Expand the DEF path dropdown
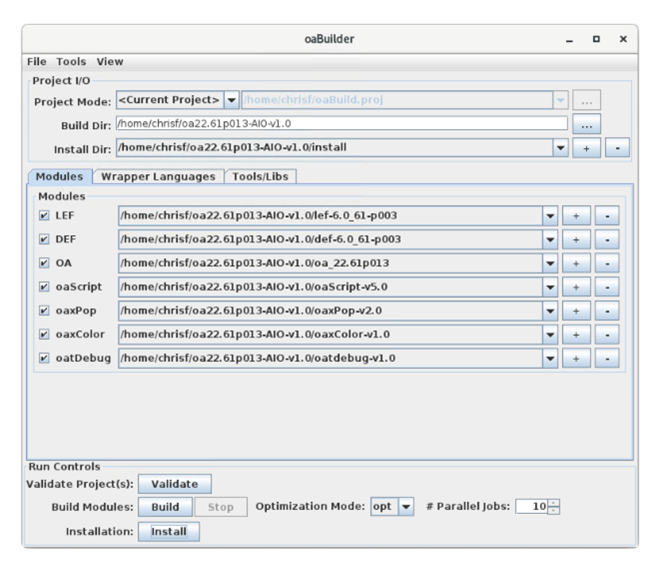The width and height of the screenshot is (663, 563). point(550,239)
